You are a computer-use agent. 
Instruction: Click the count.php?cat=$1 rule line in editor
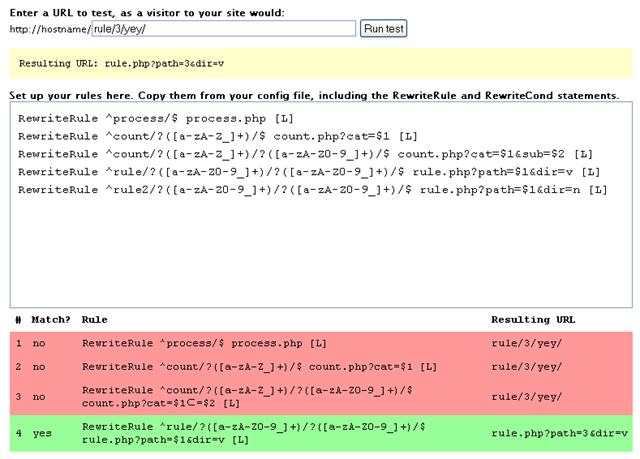(x=218, y=136)
